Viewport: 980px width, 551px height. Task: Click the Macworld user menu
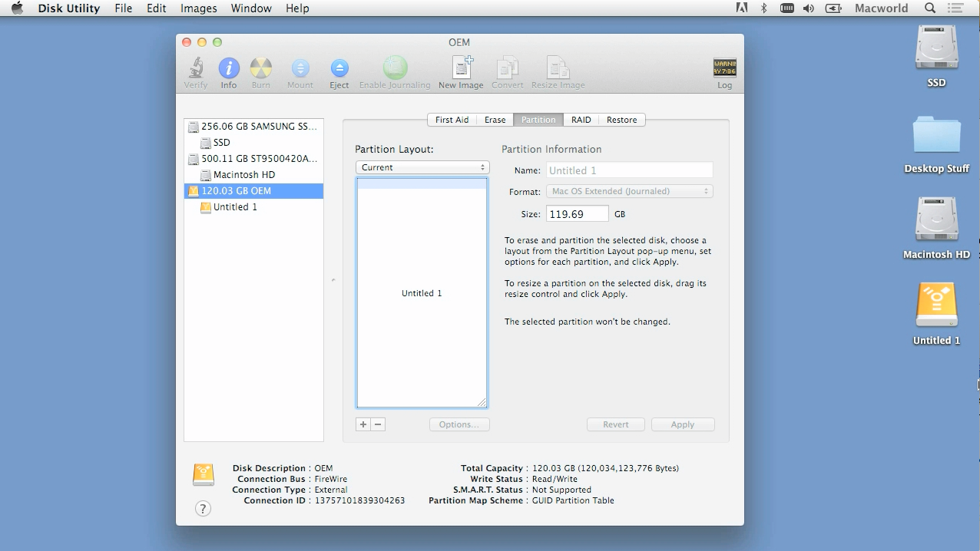coord(882,8)
